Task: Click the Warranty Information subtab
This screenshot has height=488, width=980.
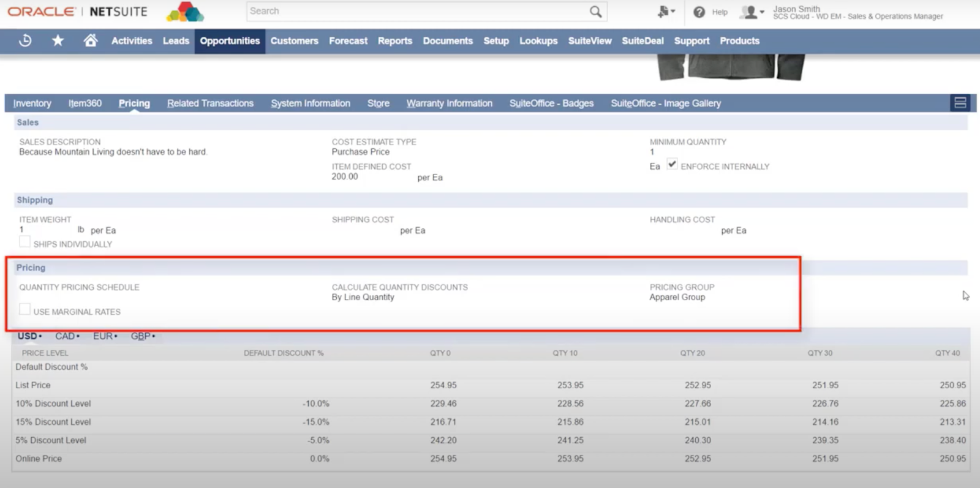Action: 449,103
